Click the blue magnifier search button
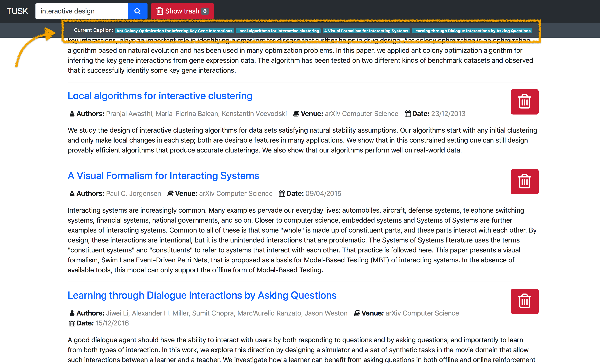 tap(138, 11)
